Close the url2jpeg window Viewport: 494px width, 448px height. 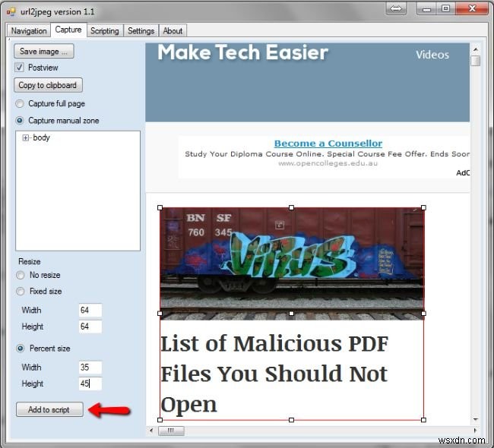[472, 8]
